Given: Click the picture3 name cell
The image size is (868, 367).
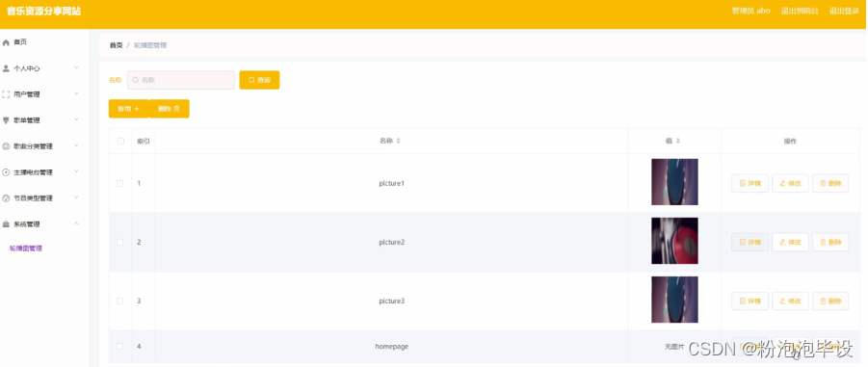Looking at the screenshot, I should (x=391, y=301).
